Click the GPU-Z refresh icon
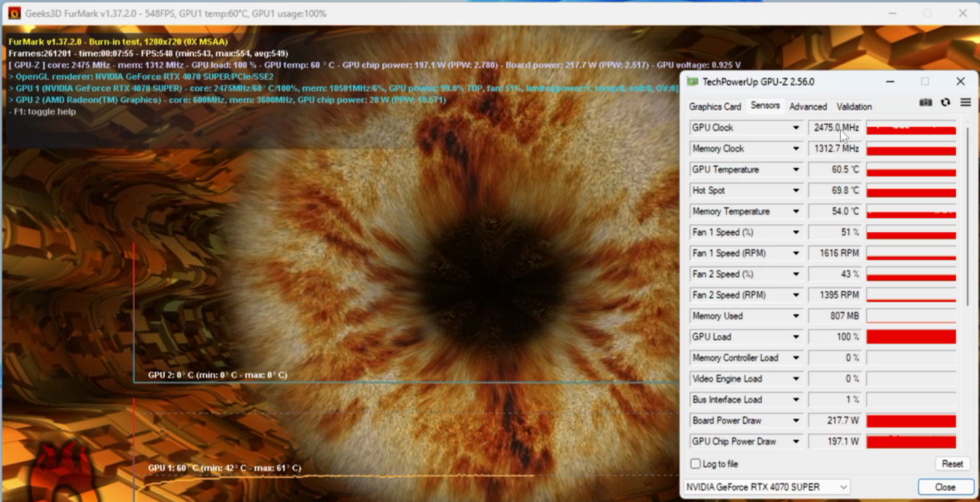 945,103
